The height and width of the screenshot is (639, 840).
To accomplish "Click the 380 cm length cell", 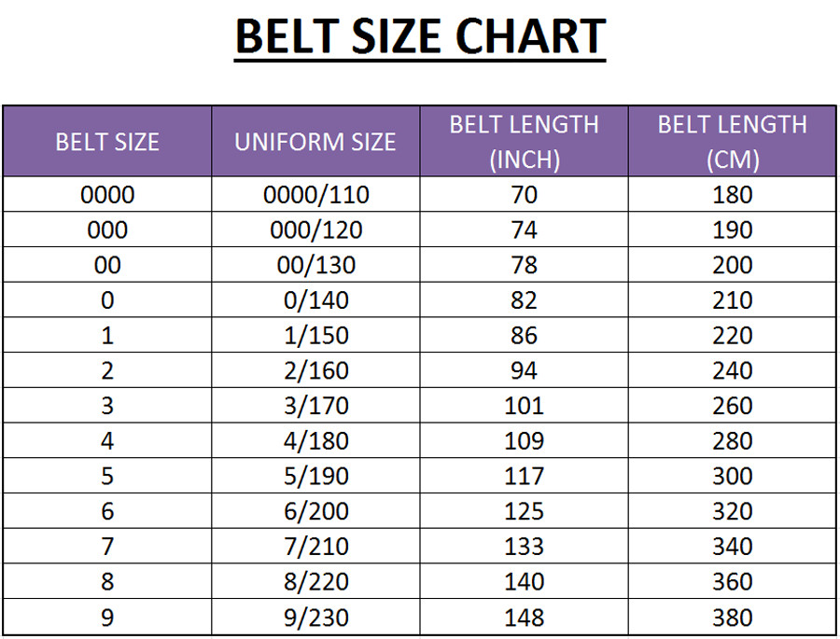I will point(732,617).
